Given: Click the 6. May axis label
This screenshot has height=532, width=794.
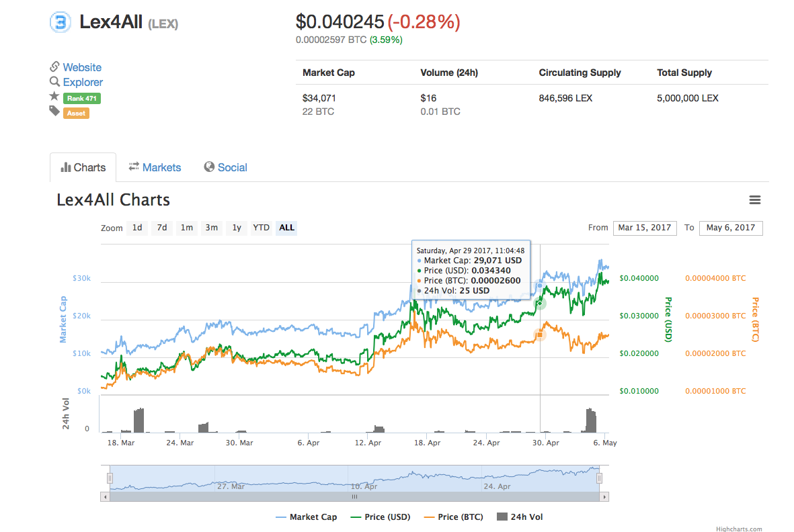Looking at the screenshot, I should click(605, 443).
